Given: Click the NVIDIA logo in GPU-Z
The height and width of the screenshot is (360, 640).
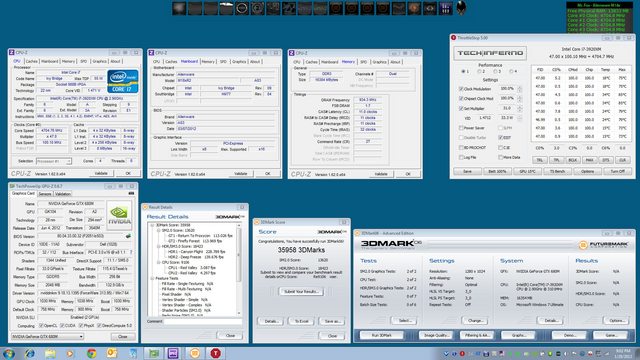Looking at the screenshot, I should (119, 215).
